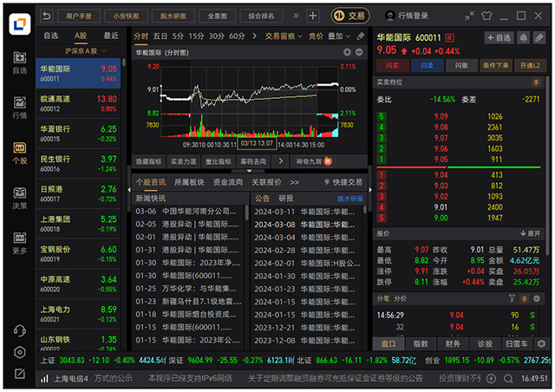
Task: Switch to the 财务 bottom tab
Action: point(453,343)
